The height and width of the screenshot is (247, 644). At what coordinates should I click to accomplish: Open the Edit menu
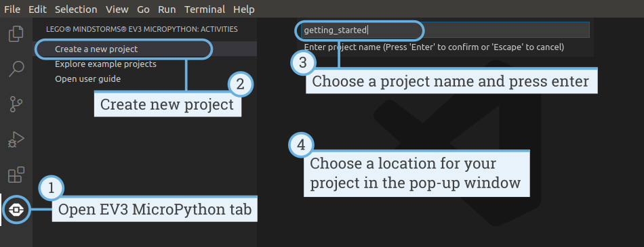tap(37, 9)
